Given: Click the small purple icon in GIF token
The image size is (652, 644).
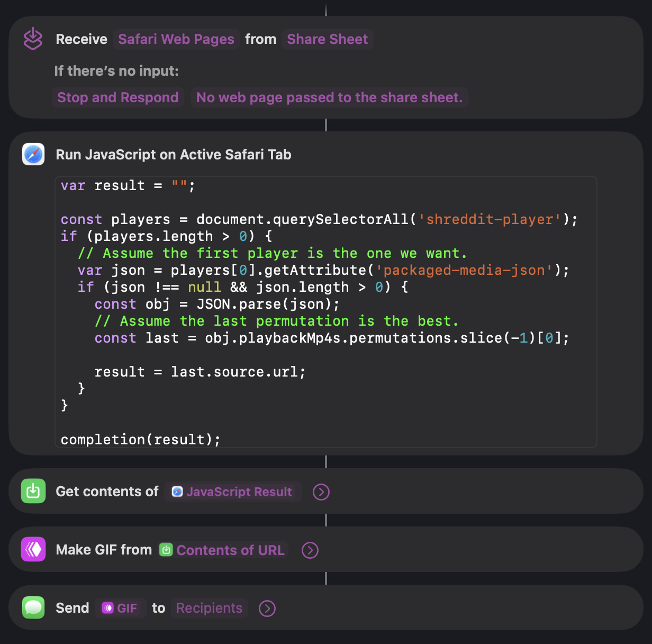Looking at the screenshot, I should point(107,608).
